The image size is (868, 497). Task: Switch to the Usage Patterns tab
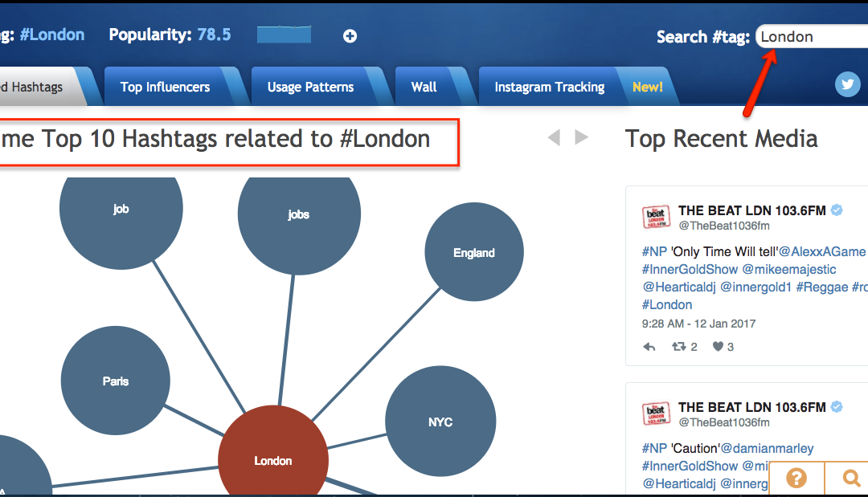(310, 87)
